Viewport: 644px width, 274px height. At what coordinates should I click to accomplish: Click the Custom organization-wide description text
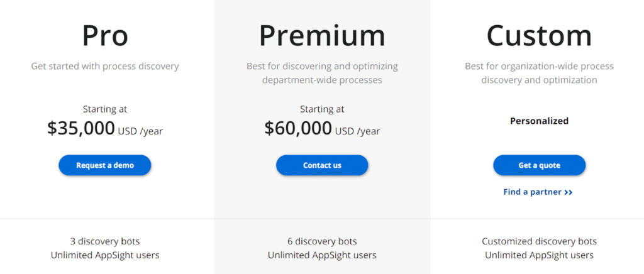(539, 73)
